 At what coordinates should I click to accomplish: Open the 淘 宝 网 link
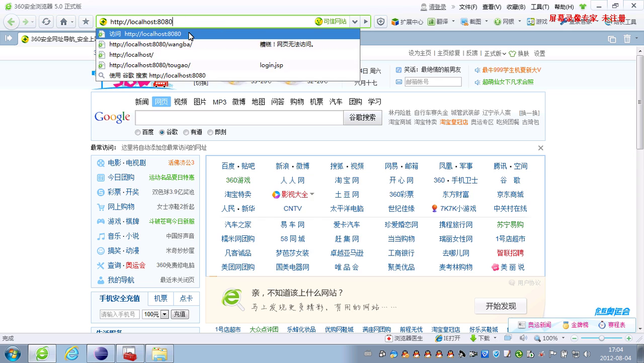coord(347,180)
